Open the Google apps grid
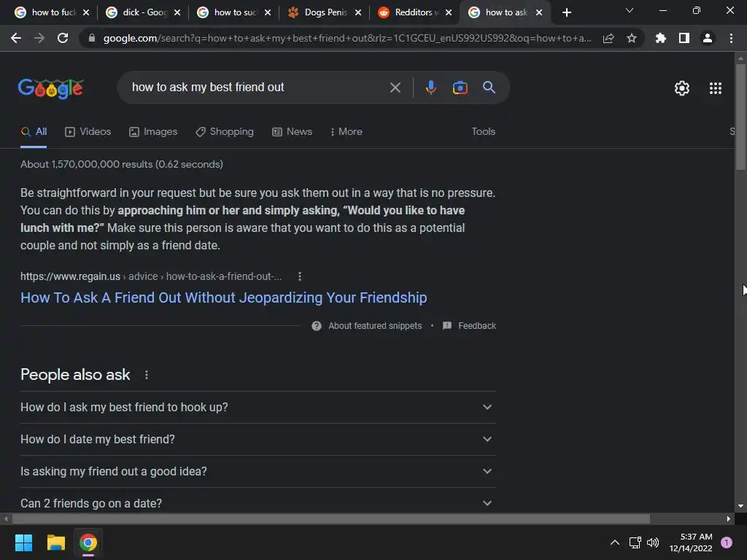 [x=715, y=88]
